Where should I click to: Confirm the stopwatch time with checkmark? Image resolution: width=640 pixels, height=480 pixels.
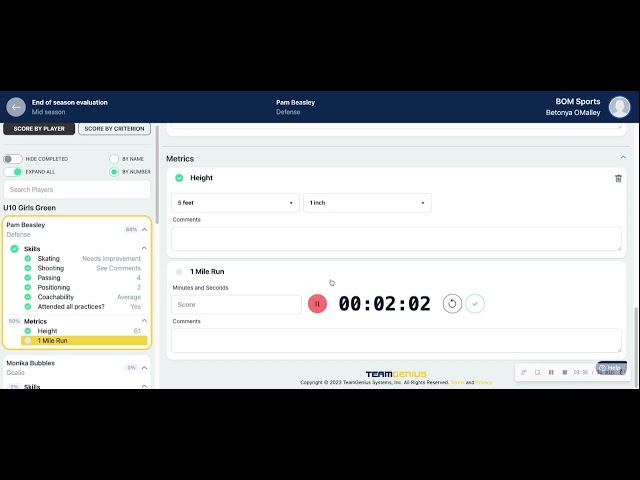tap(475, 304)
